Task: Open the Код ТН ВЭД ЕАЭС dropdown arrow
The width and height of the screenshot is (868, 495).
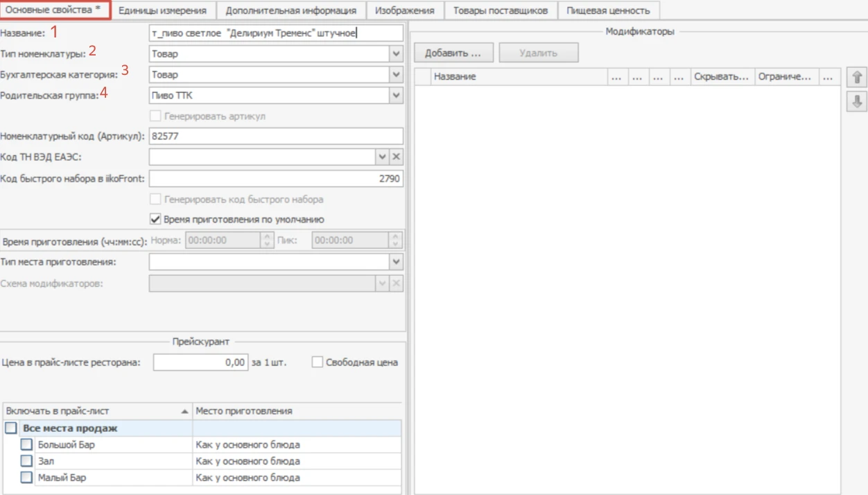Action: pos(382,157)
